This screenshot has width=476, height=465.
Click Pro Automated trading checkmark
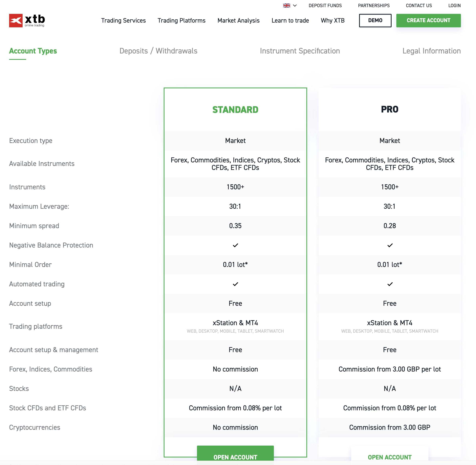tap(390, 284)
